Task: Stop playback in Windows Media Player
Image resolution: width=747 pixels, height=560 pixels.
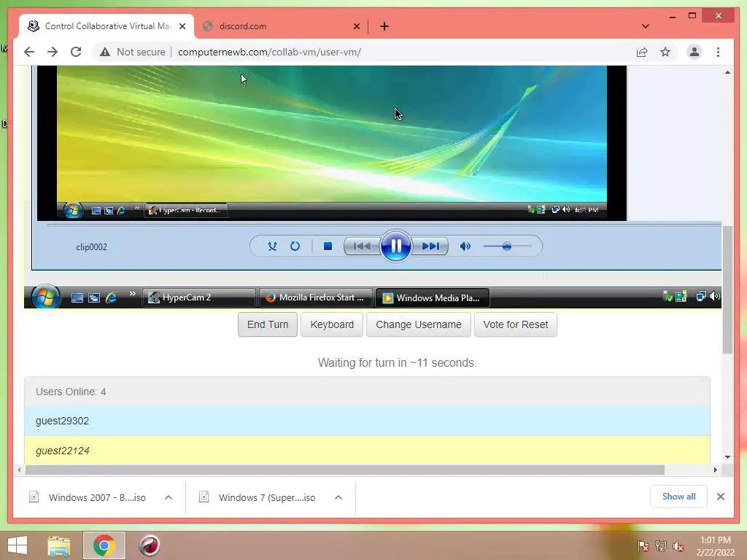Action: 328,246
